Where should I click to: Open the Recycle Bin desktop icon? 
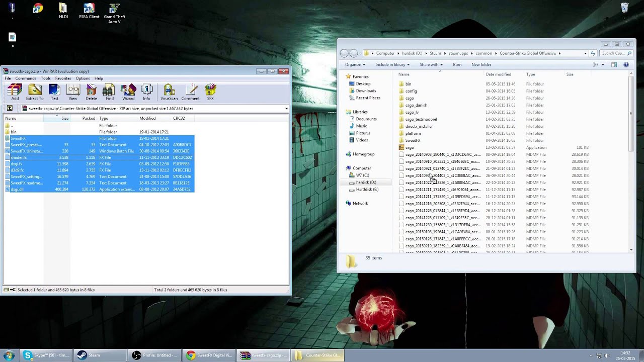point(624,8)
